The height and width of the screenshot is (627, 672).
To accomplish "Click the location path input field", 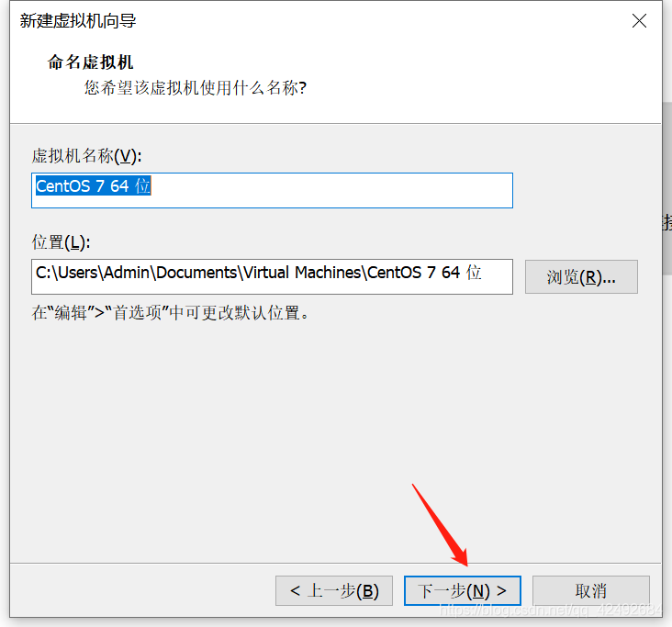I will tap(272, 276).
